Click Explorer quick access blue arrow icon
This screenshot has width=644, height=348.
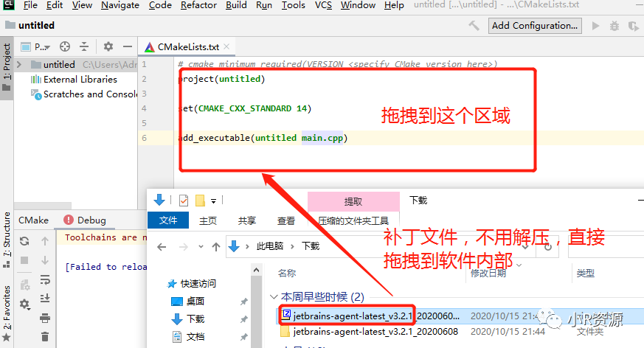tap(159, 201)
